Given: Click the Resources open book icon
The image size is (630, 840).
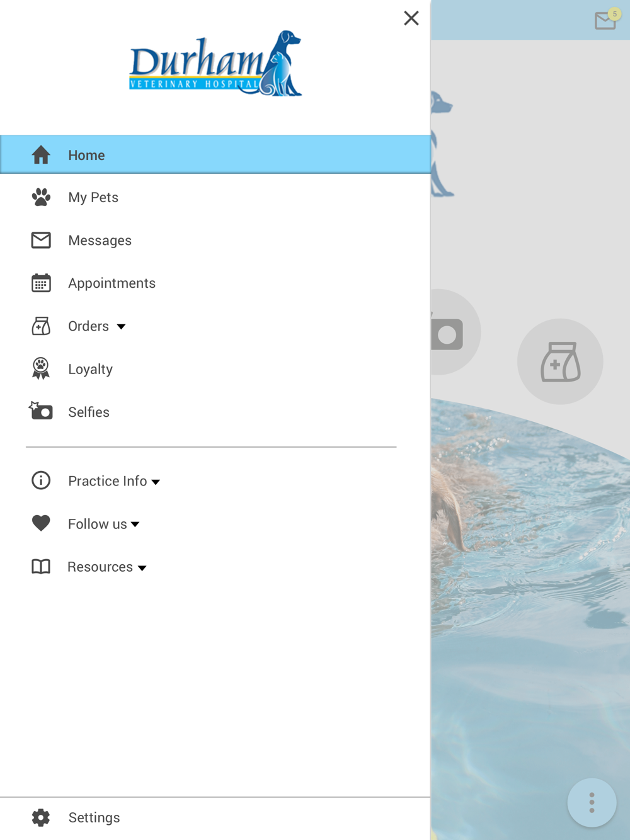Looking at the screenshot, I should pyautogui.click(x=41, y=567).
